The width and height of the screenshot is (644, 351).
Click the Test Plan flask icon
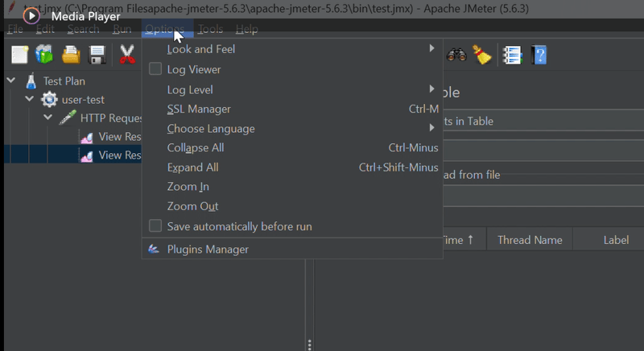[x=31, y=81]
